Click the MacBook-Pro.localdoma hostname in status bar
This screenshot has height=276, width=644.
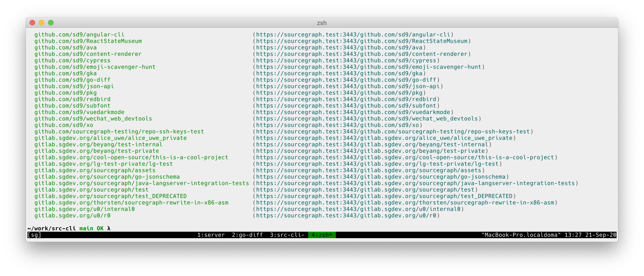coord(521,235)
